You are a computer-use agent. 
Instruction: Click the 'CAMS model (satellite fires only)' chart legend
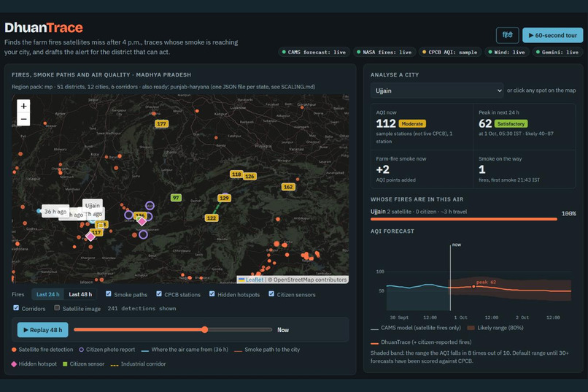point(416,328)
